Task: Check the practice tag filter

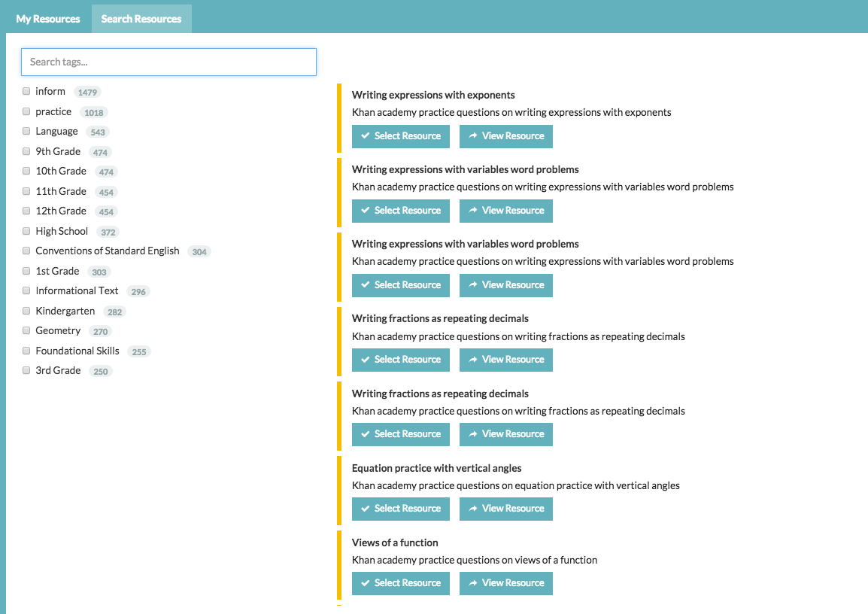Action: [26, 111]
